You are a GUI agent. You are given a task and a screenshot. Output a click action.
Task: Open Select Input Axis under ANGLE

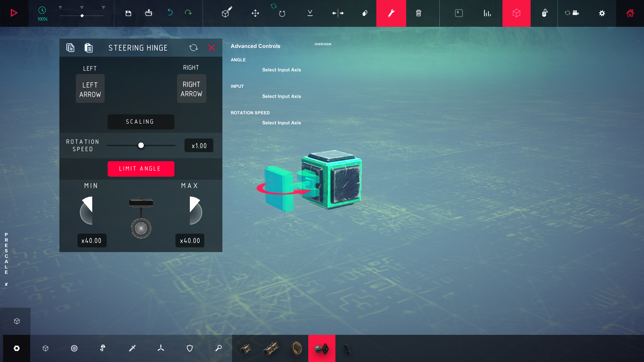(x=281, y=70)
